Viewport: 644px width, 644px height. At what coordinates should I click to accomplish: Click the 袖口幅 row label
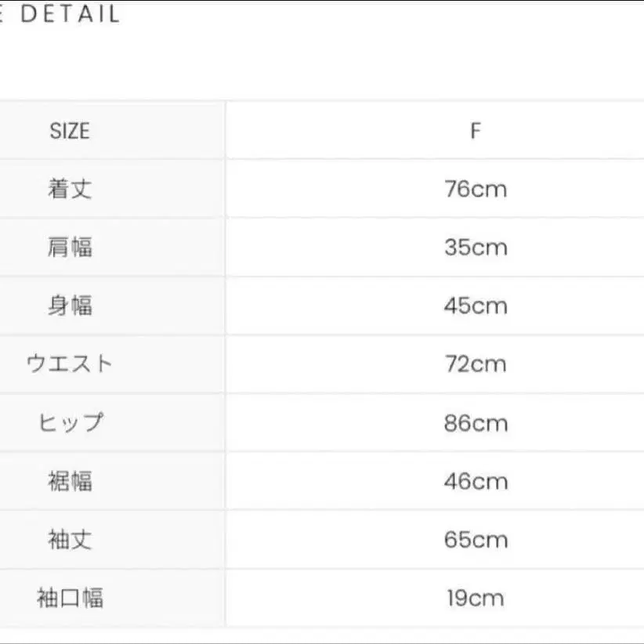(70, 599)
